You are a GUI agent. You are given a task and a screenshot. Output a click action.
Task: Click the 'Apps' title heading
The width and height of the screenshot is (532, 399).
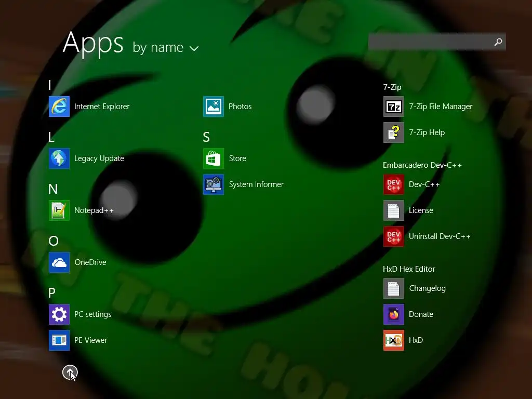93,44
